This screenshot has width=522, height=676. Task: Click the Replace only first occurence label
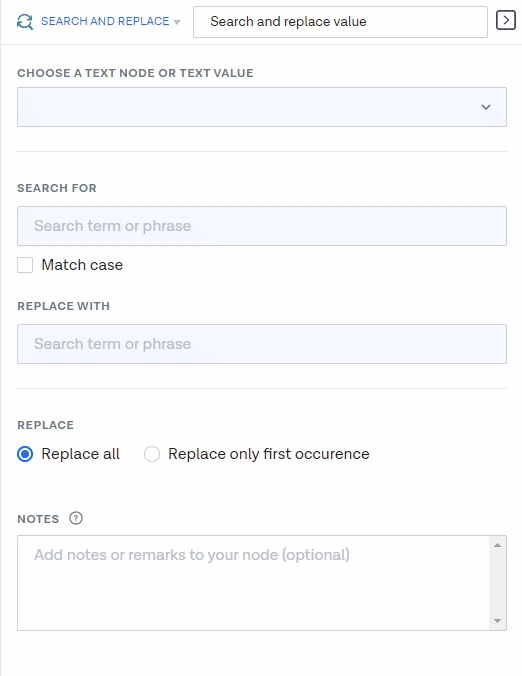[269, 454]
